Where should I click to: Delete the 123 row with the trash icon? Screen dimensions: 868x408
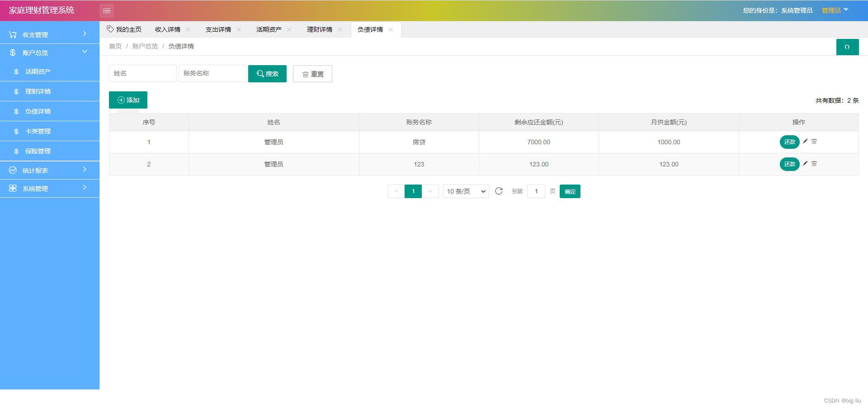814,164
